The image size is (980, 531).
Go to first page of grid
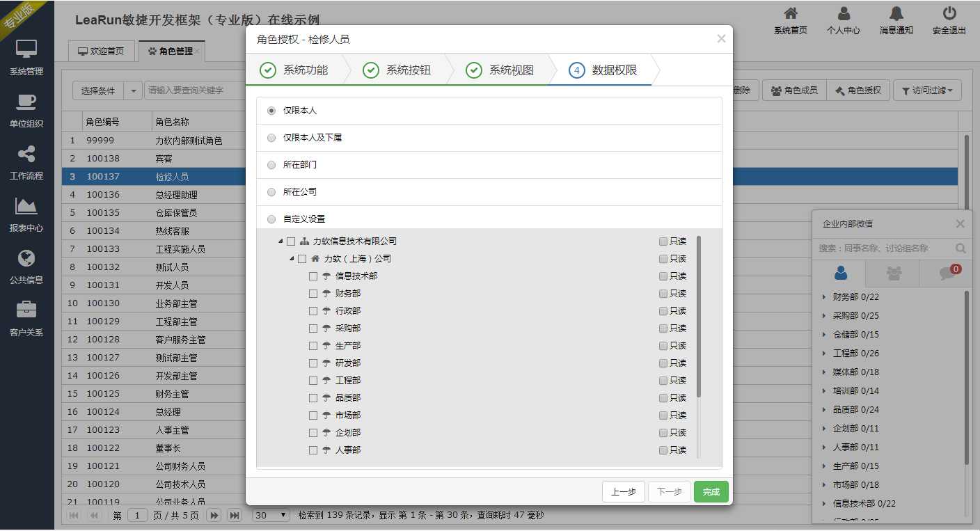pyautogui.click(x=74, y=516)
